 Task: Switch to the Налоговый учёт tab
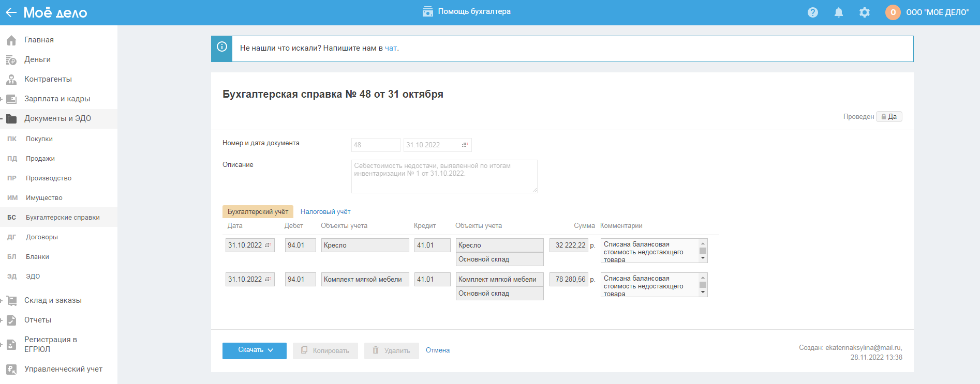(x=325, y=212)
